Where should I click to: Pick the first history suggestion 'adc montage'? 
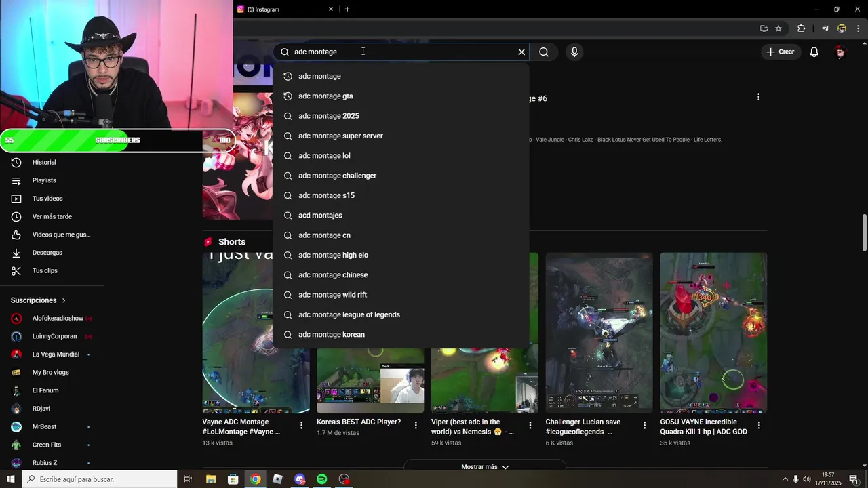tap(401, 76)
